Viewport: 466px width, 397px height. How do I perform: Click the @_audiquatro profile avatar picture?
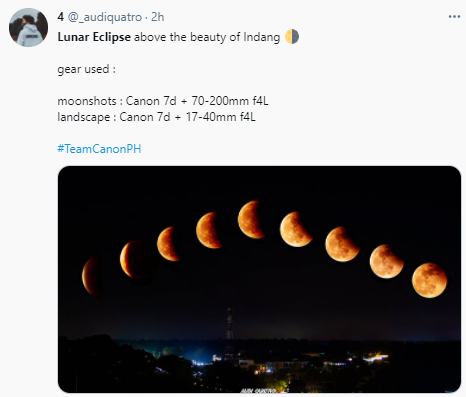pyautogui.click(x=28, y=27)
